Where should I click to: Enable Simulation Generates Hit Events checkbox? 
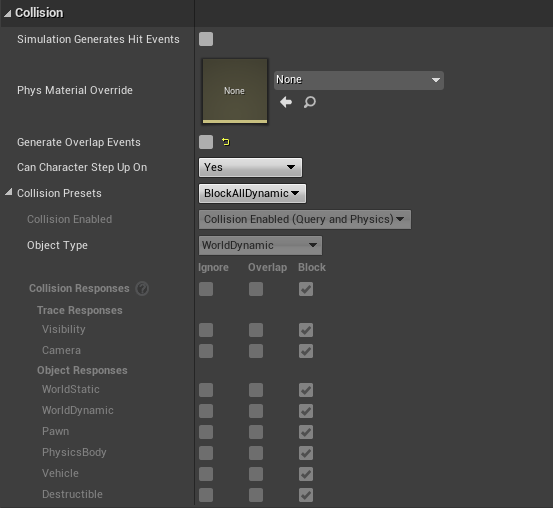pos(206,39)
